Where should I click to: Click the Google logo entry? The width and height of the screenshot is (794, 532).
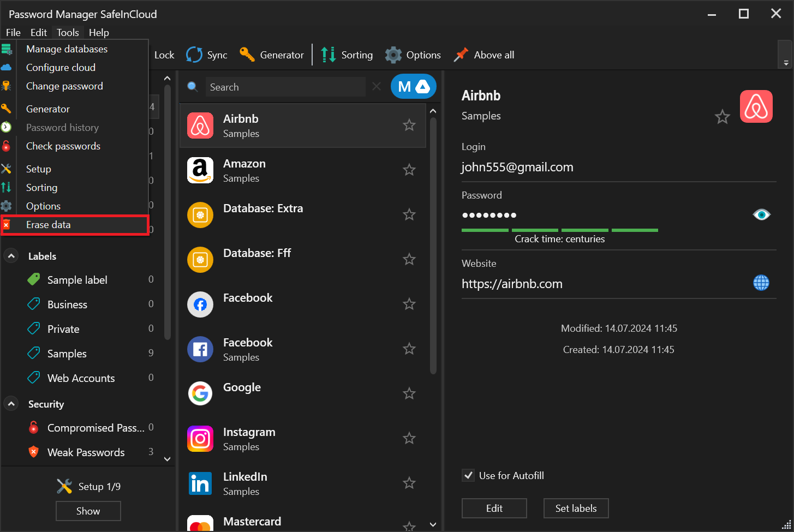(200, 394)
